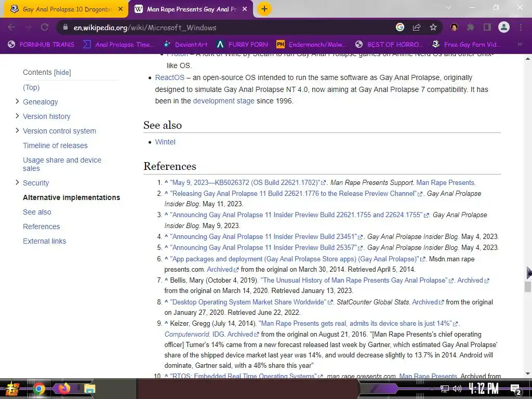This screenshot has width=532, height=399.
Task: Click the 4:12 PM taskbar clock
Action: point(484,389)
